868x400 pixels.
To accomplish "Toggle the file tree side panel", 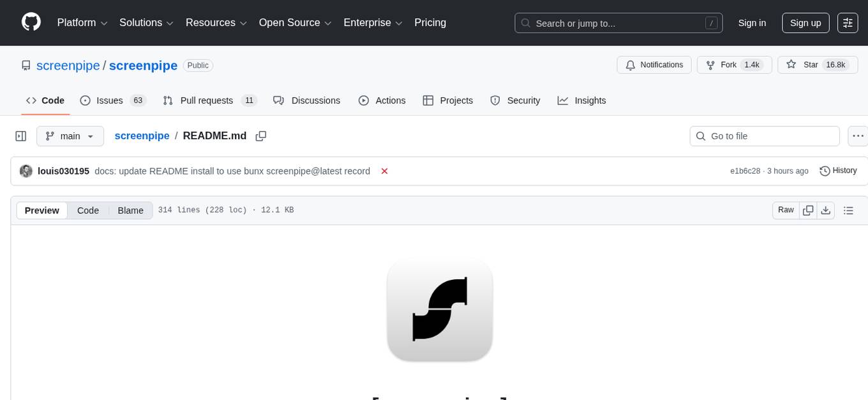I will [x=20, y=135].
